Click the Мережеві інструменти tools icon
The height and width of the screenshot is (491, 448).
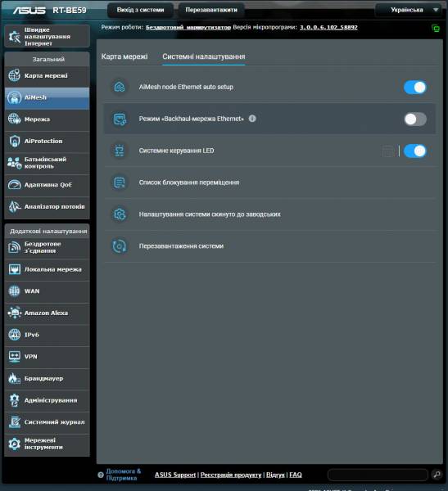(14, 444)
